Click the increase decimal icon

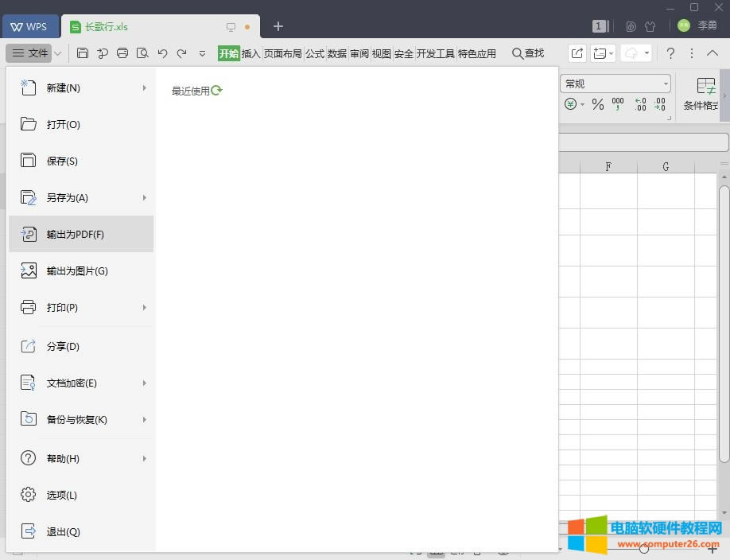coord(639,104)
